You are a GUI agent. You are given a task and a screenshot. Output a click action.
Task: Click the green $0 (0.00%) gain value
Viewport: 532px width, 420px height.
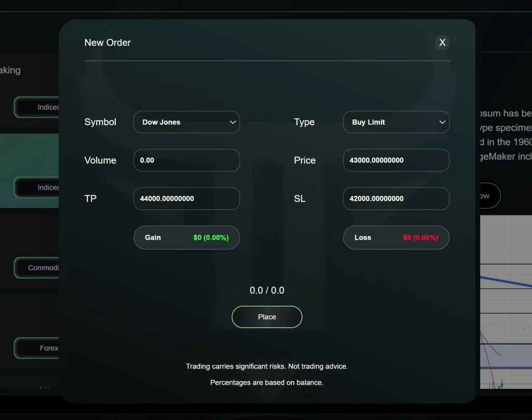210,238
